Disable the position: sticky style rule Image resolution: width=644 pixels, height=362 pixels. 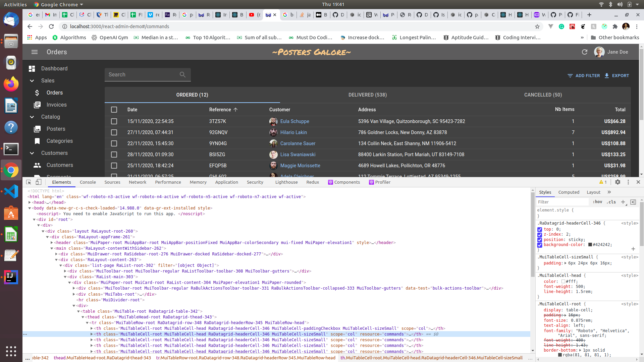point(539,240)
